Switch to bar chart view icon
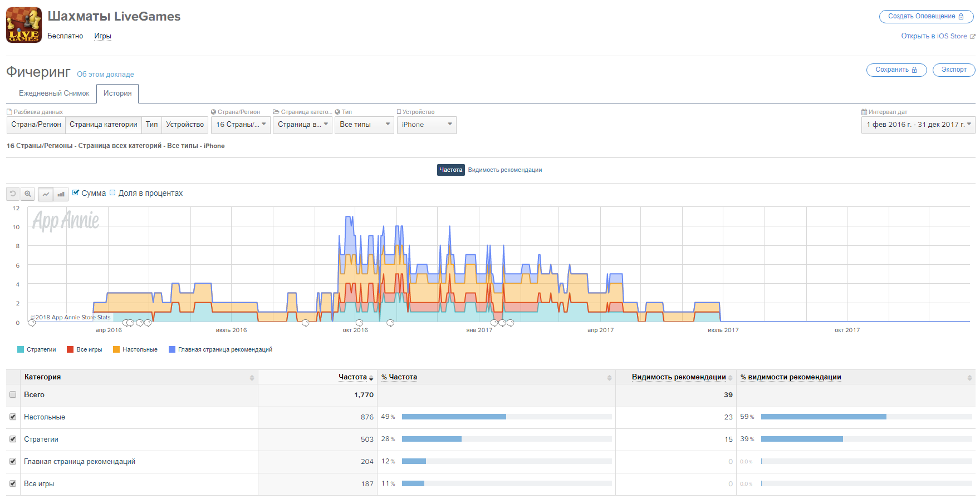Image resolution: width=980 pixels, height=499 pixels. click(61, 194)
